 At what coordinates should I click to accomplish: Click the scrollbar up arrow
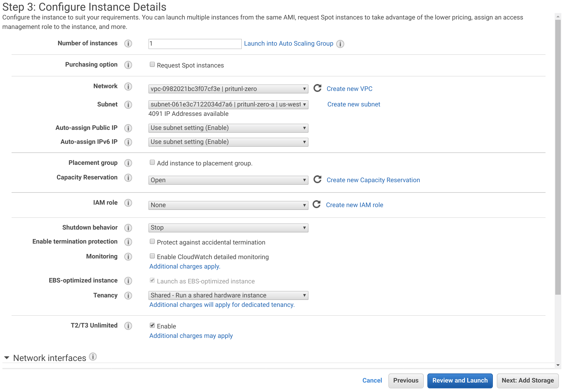pyautogui.click(x=558, y=16)
